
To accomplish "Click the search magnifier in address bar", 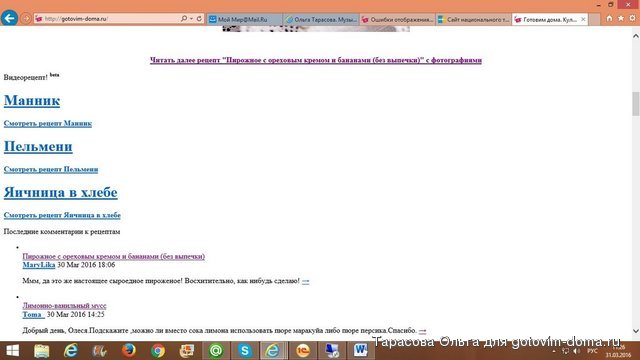I will [x=184, y=19].
